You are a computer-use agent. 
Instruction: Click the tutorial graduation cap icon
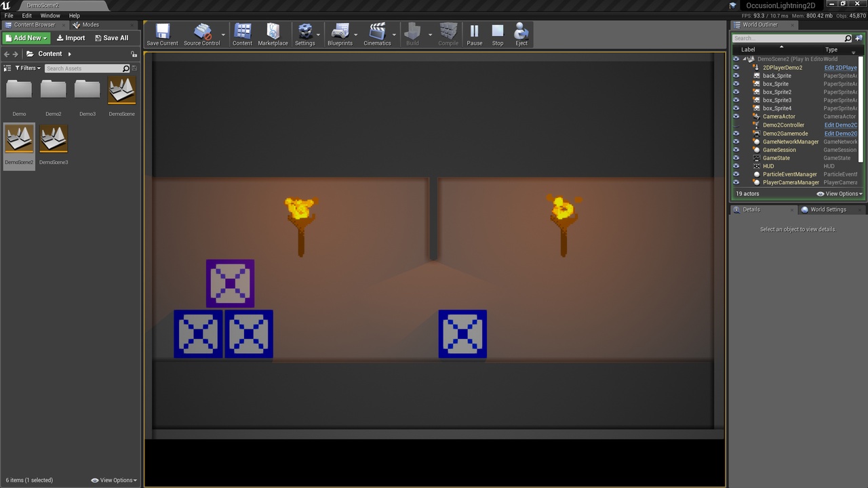(733, 5)
